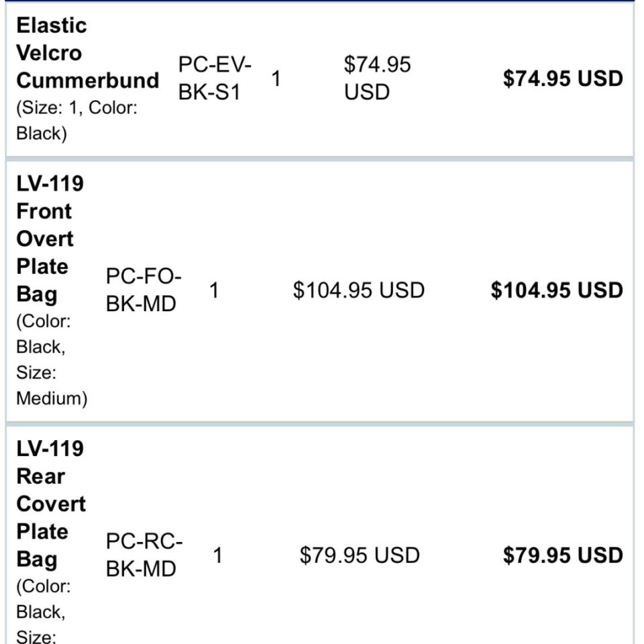
Task: Click the divider between Front Overt and Rear Covert rows
Action: click(320, 424)
